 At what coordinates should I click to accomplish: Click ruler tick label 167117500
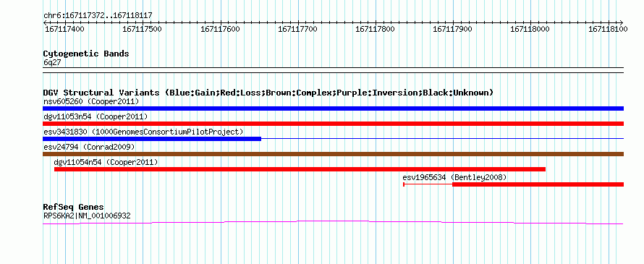coord(142,29)
